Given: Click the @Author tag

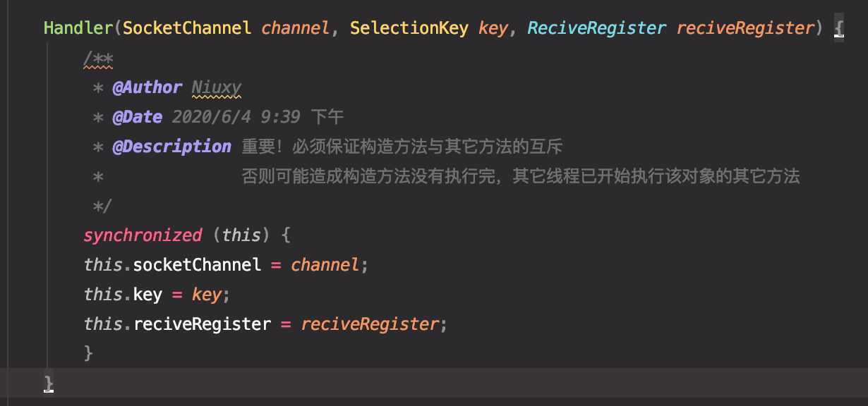Looking at the screenshot, I should (x=147, y=87).
